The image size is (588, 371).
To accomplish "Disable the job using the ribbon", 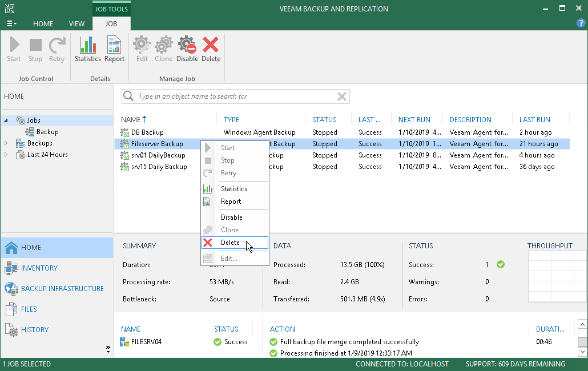I will [x=187, y=49].
